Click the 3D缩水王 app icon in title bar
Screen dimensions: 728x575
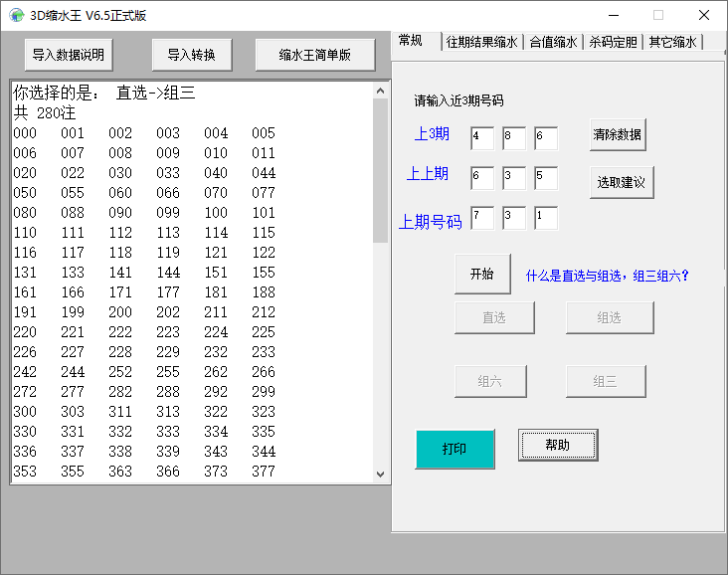coord(16,15)
